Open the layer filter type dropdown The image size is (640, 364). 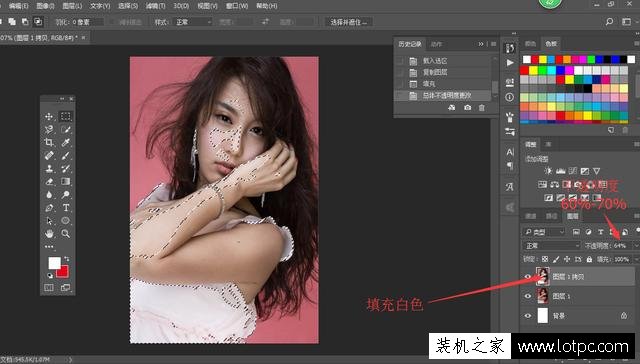pyautogui.click(x=544, y=232)
